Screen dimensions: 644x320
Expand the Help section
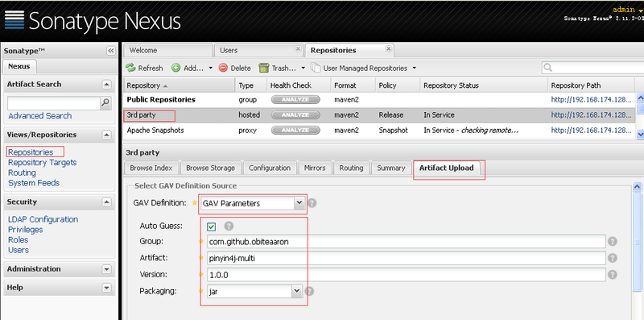tap(106, 288)
